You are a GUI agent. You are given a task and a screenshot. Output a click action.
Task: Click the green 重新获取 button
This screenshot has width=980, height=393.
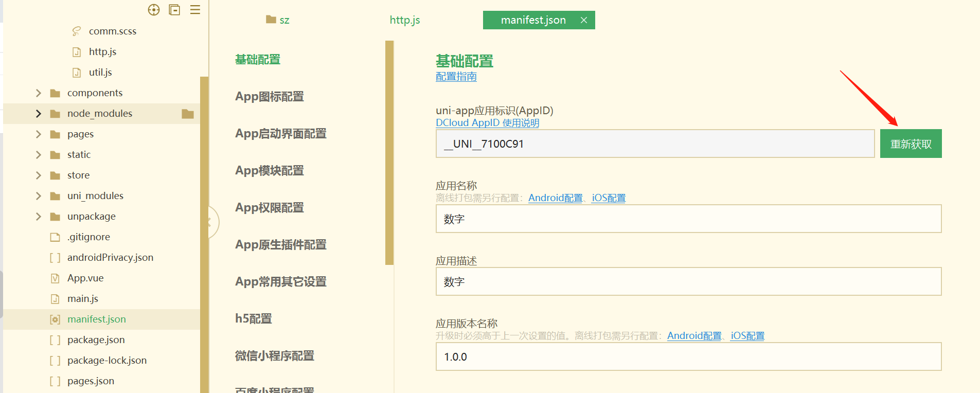pos(911,144)
